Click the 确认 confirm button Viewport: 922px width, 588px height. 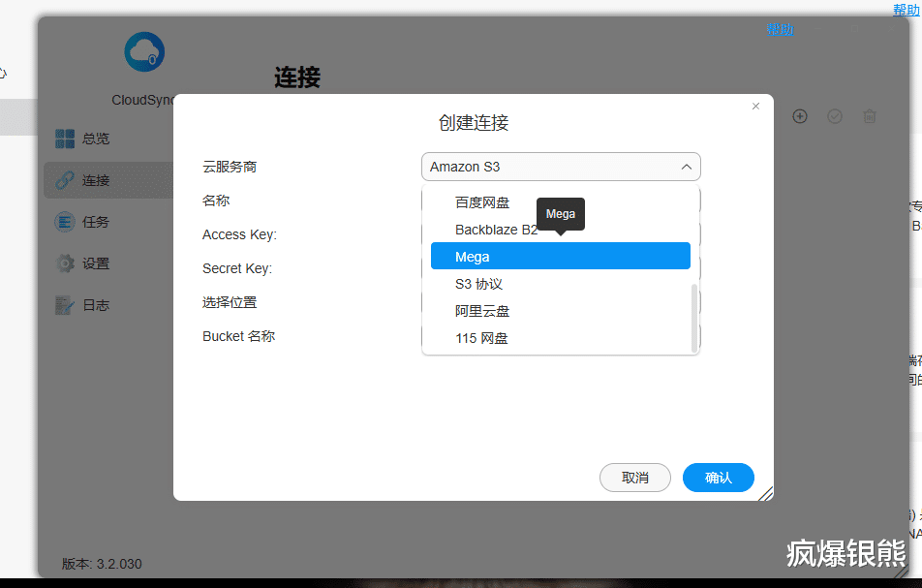(x=718, y=478)
